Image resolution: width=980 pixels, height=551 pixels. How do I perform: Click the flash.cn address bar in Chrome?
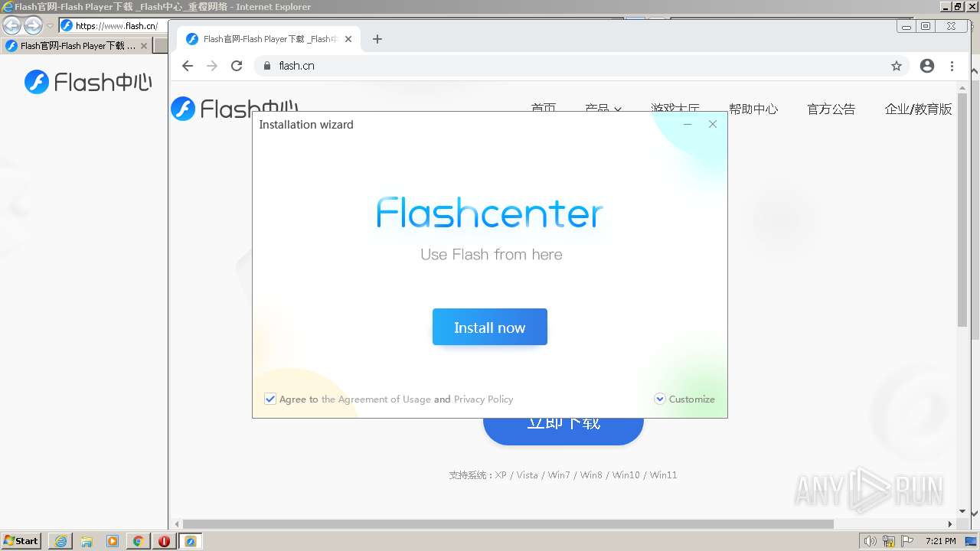point(582,66)
